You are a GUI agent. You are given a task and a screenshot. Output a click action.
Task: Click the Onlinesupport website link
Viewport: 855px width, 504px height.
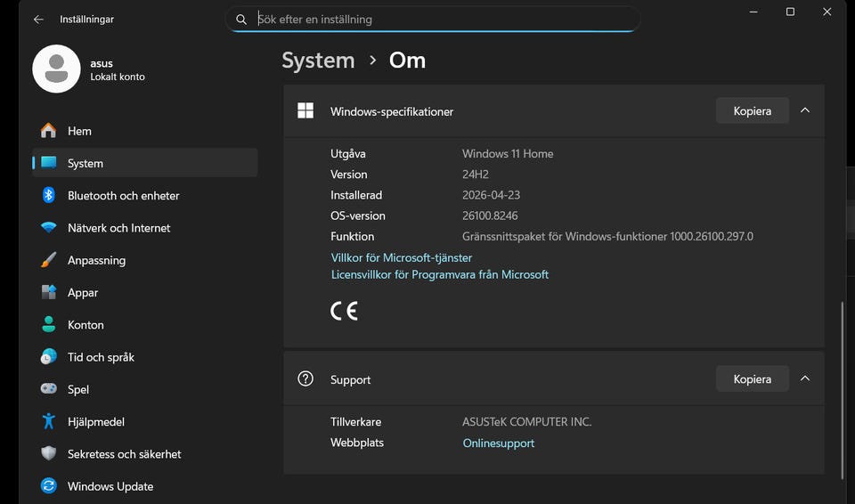point(499,443)
